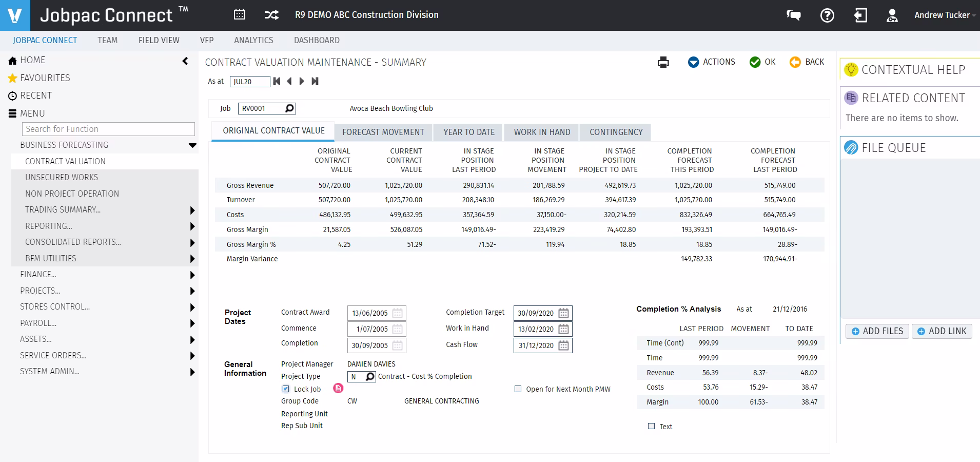
Task: Click the print icon
Action: coord(663,63)
